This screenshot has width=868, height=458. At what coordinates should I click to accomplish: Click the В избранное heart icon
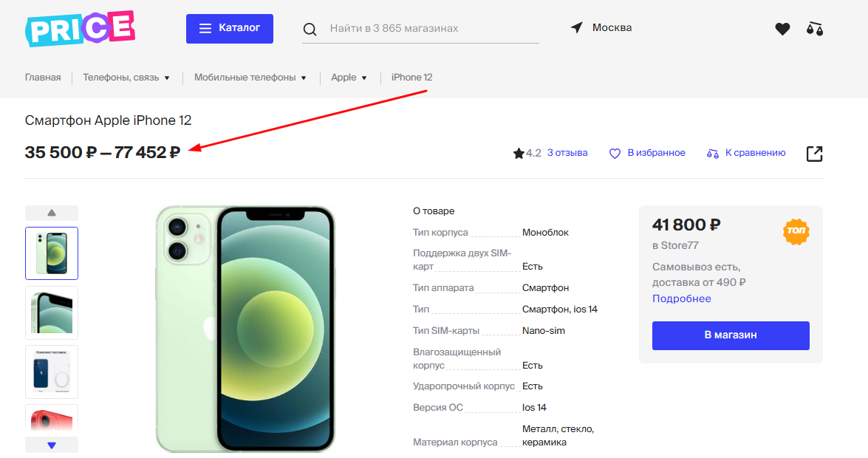click(x=615, y=154)
